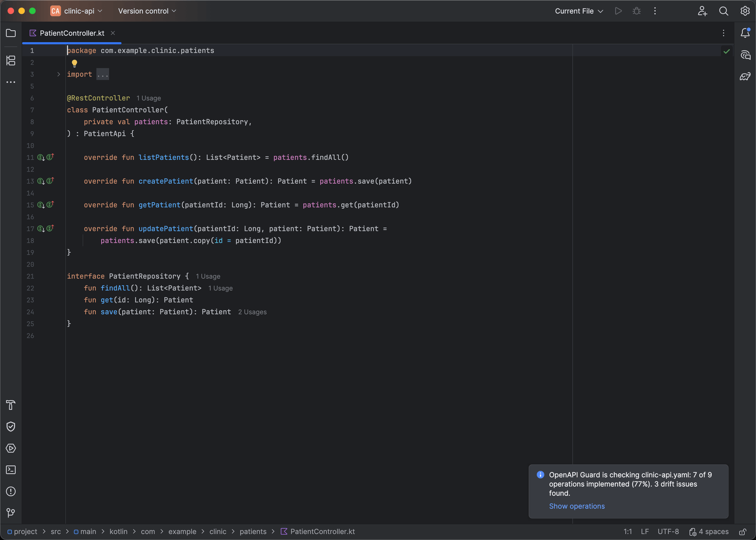Click the yellow intention lightbulb
Screen dimensions: 756x540
click(x=74, y=63)
